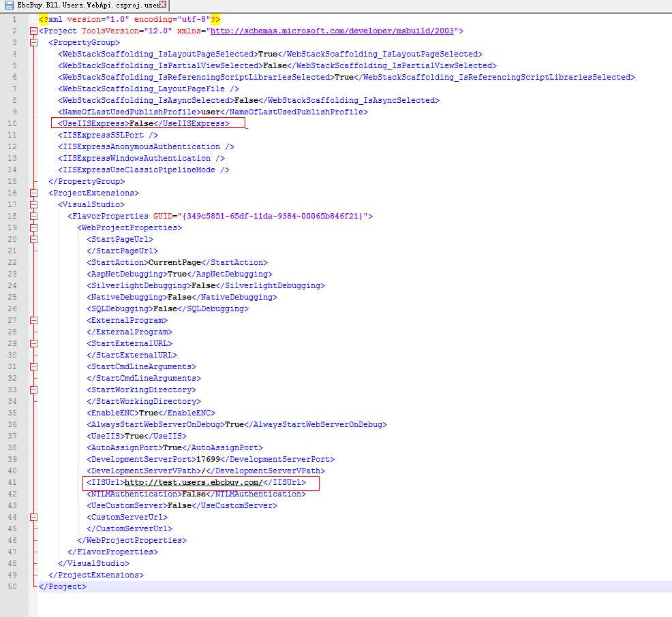
Task: Collapse the WebProjectProperties fold on line 19
Action: pyautogui.click(x=33, y=227)
